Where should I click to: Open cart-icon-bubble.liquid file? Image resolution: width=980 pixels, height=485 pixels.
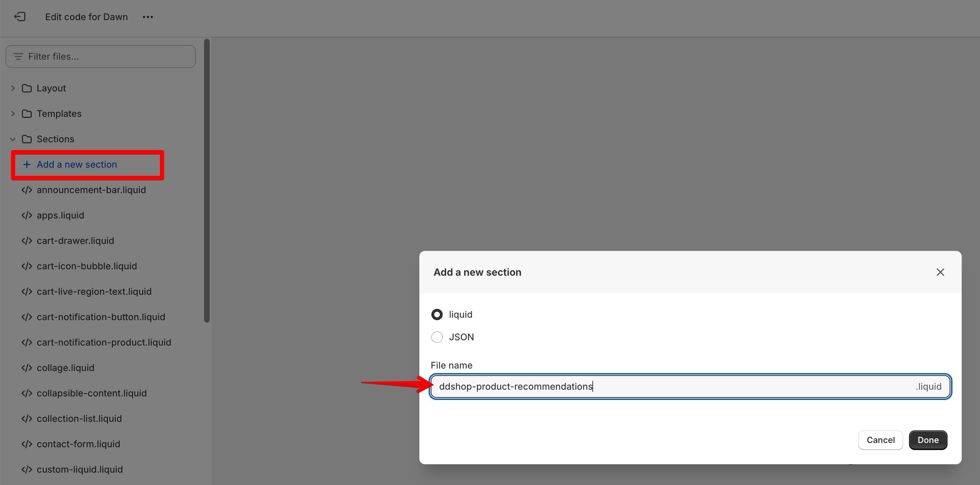[87, 266]
